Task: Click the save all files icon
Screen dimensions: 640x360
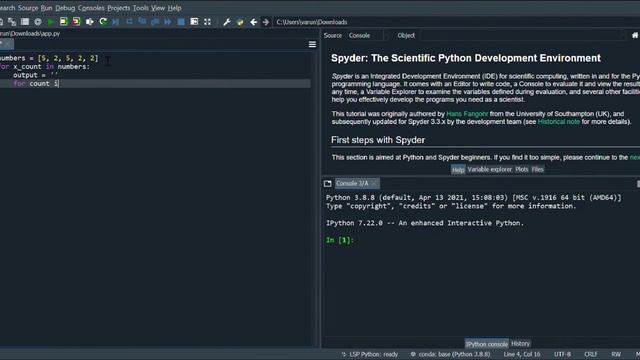Action: [12, 22]
